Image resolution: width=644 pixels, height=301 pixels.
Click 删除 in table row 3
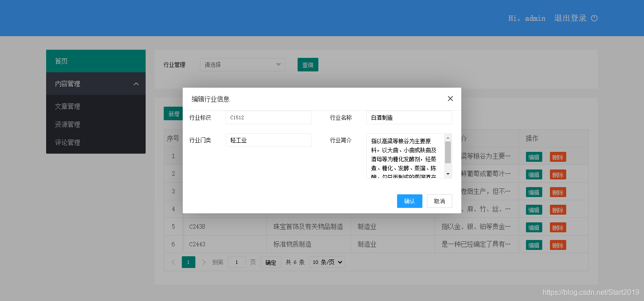click(x=558, y=192)
